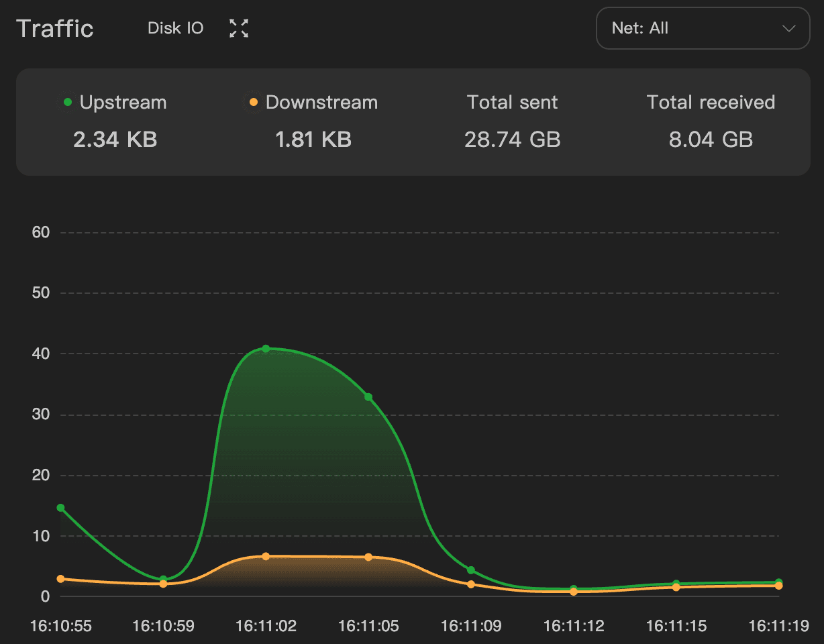Click the green Upstream legend dot
The width and height of the screenshot is (824, 644).
[68, 103]
